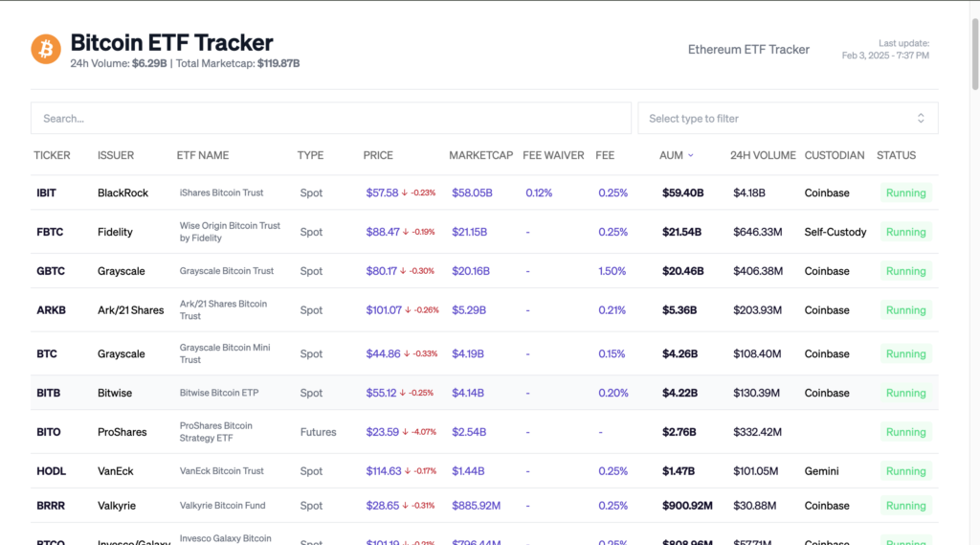Click the 0.12% fee waiver value
Screen dimensions: 980x545
539,193
